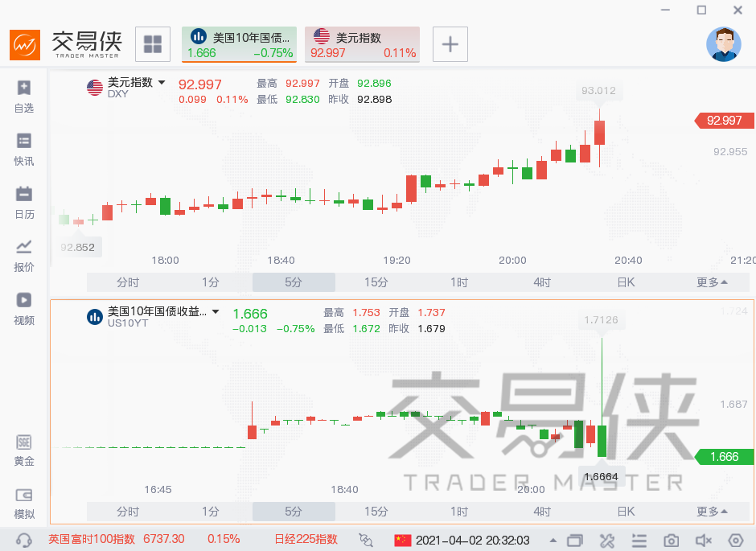The width and height of the screenshot is (756, 551).
Task: Open the list lines icon in status bar
Action: (639, 541)
